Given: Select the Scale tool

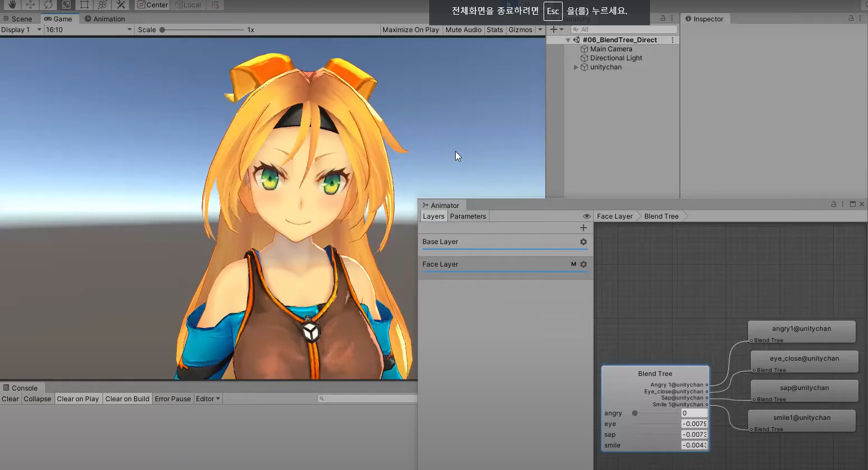Looking at the screenshot, I should [x=66, y=5].
